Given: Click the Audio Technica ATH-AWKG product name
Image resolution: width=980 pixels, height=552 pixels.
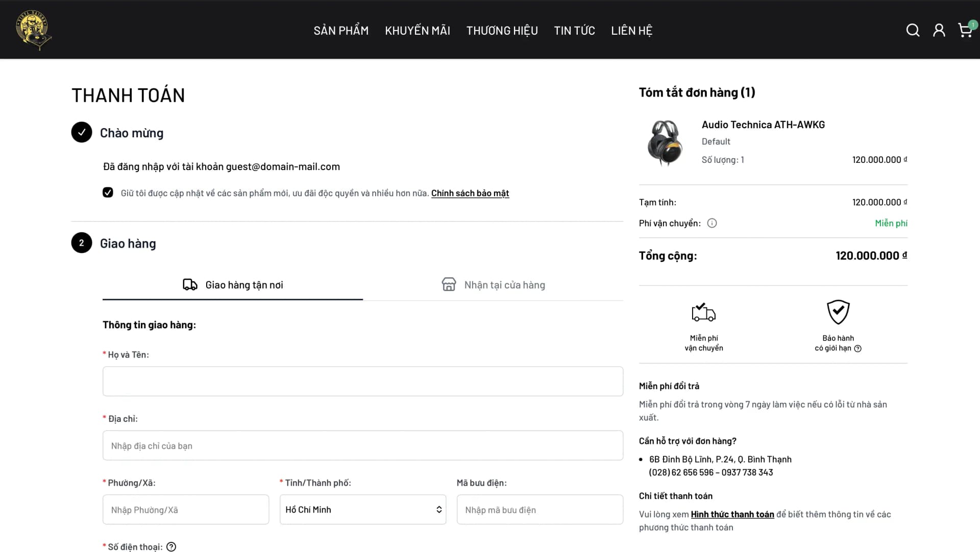Looking at the screenshot, I should tap(763, 125).
